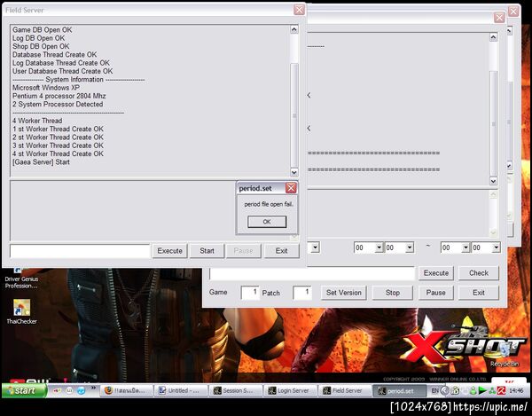Click the period.set taskbar item

(399, 390)
